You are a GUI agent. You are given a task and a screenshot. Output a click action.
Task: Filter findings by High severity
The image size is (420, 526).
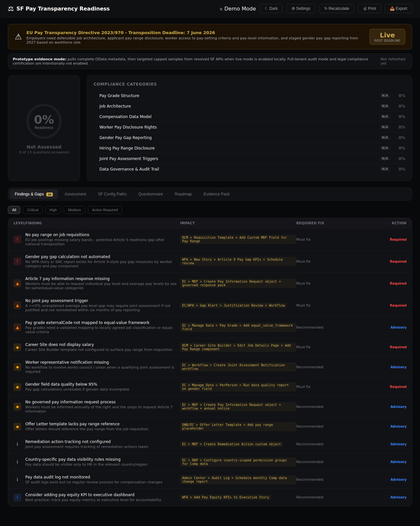point(53,210)
